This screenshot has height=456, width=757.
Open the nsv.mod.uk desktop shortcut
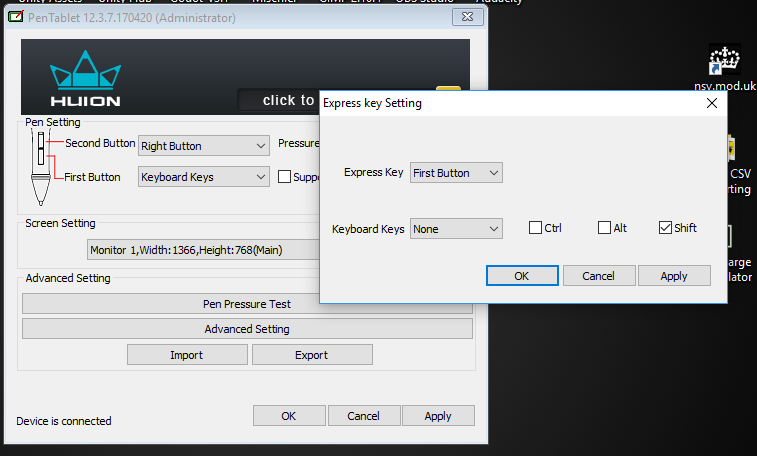pyautogui.click(x=724, y=68)
